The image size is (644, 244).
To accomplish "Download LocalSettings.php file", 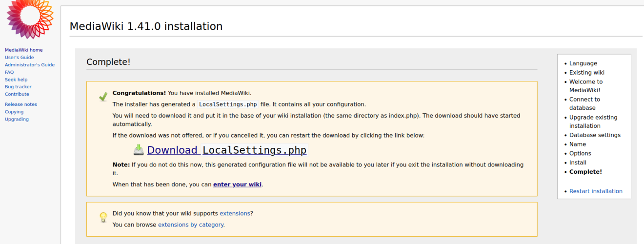I will click(x=227, y=150).
